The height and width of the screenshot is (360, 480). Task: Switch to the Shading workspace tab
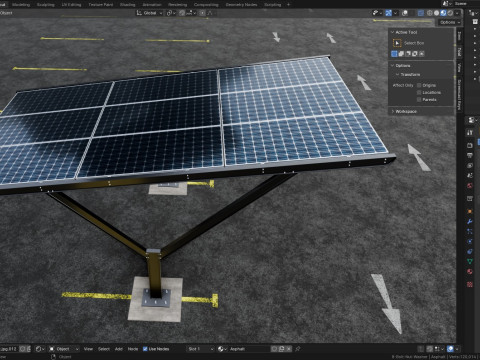[x=127, y=5]
